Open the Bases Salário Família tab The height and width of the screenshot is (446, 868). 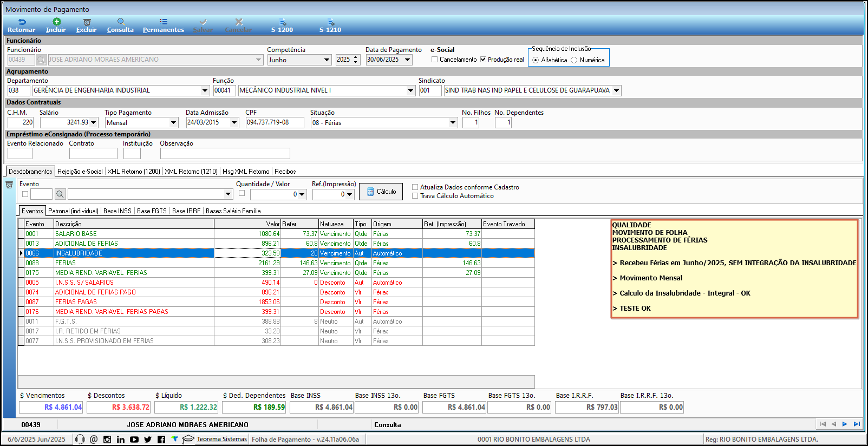(233, 211)
